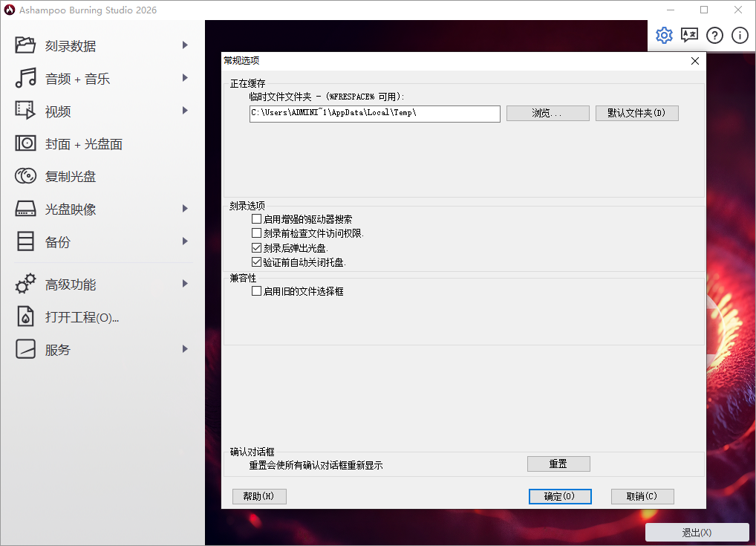Screen dimensions: 756x546
Task: Click the 浏览 browse button
Action: click(x=547, y=113)
